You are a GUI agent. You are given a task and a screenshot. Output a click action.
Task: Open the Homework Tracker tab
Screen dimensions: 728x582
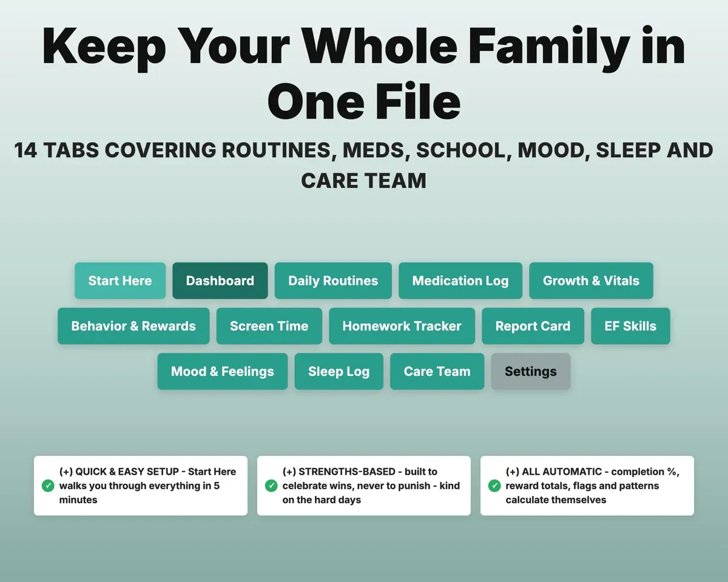402,326
